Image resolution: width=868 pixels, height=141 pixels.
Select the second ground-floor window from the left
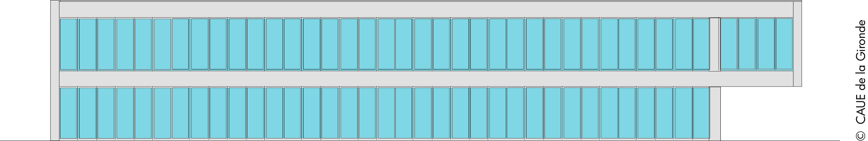[x=88, y=113]
